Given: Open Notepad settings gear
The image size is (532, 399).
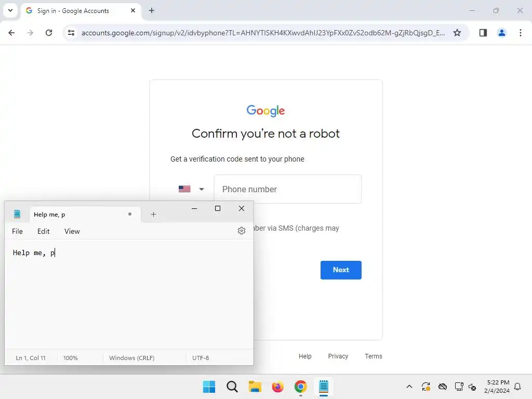Looking at the screenshot, I should (242, 231).
